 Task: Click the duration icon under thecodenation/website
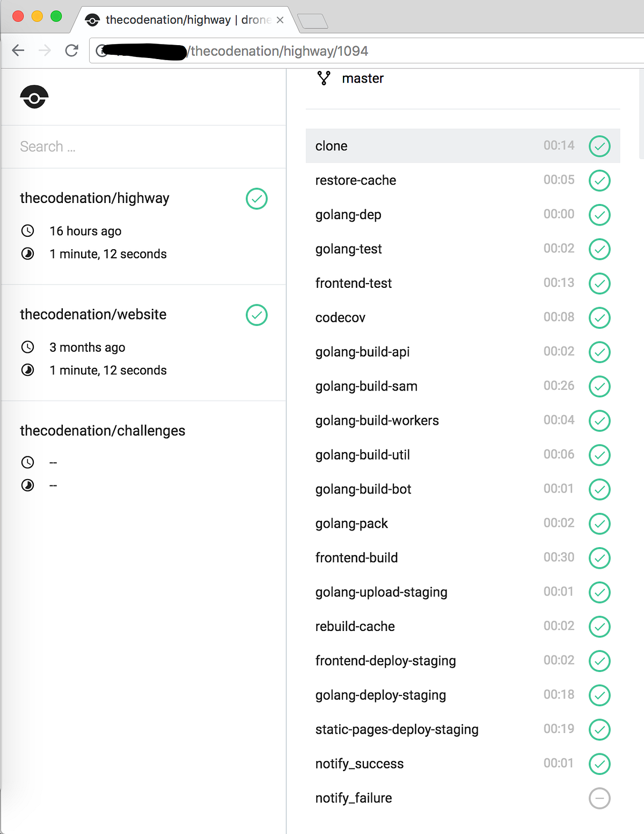tap(27, 370)
